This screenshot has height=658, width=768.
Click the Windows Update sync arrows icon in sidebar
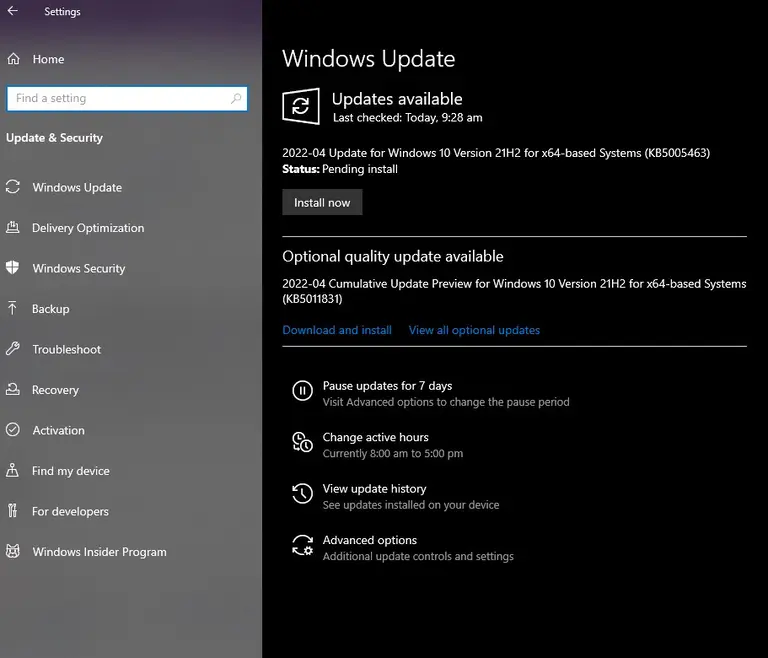tap(13, 187)
